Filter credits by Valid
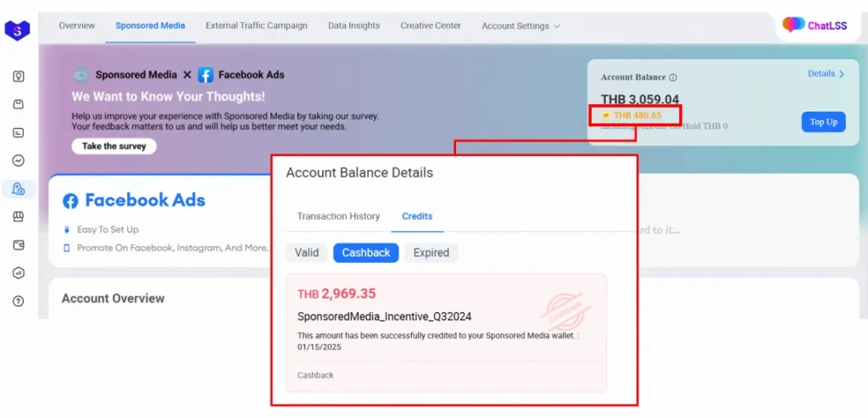 [307, 253]
